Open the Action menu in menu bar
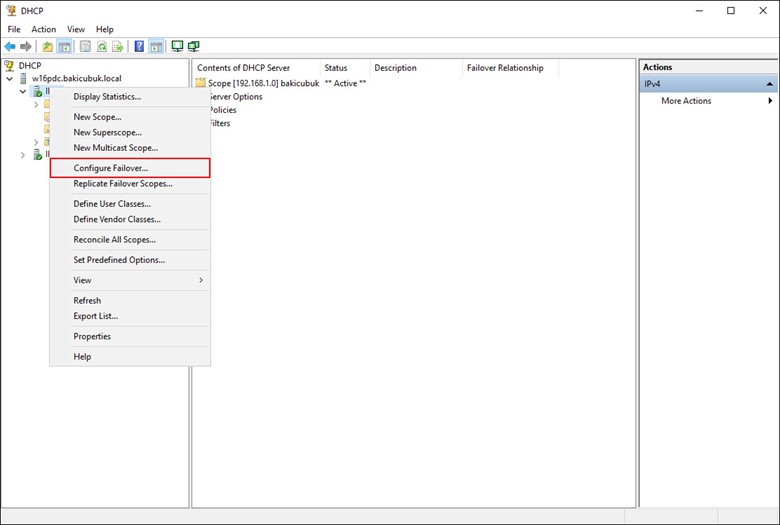780x525 pixels. tap(43, 29)
